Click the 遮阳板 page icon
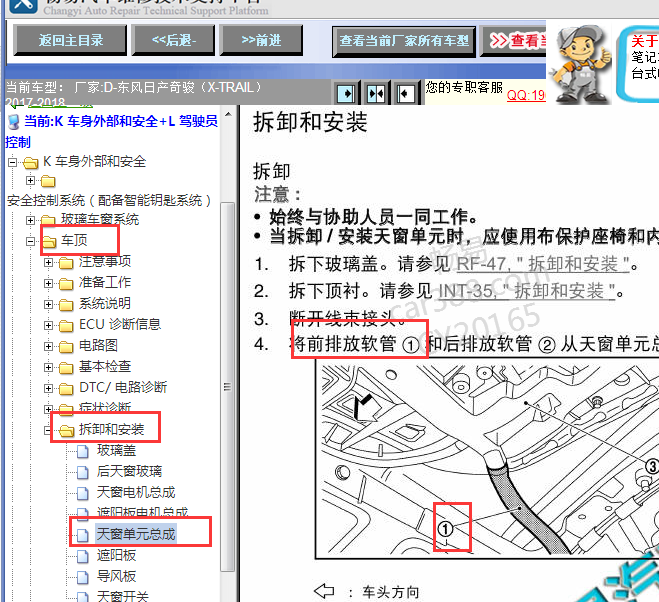Image resolution: width=659 pixels, height=602 pixels. click(83, 557)
